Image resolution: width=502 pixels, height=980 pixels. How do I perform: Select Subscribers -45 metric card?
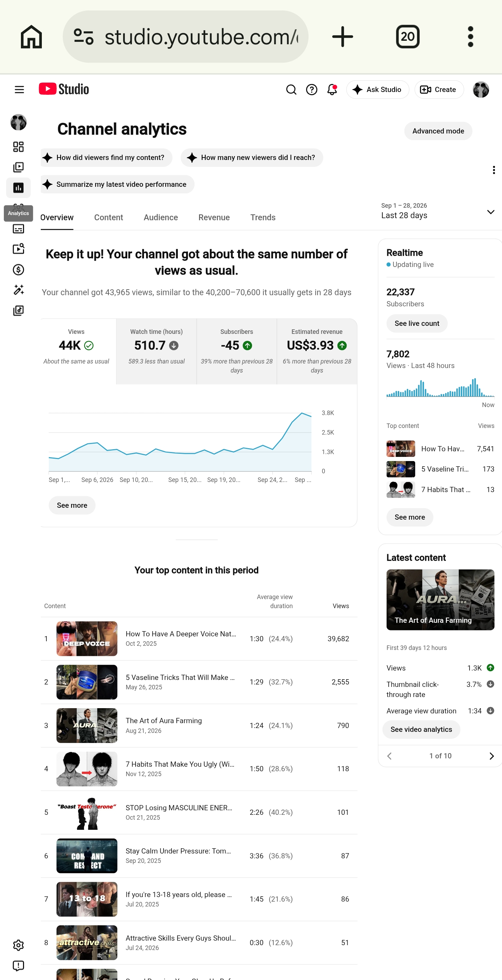point(237,352)
